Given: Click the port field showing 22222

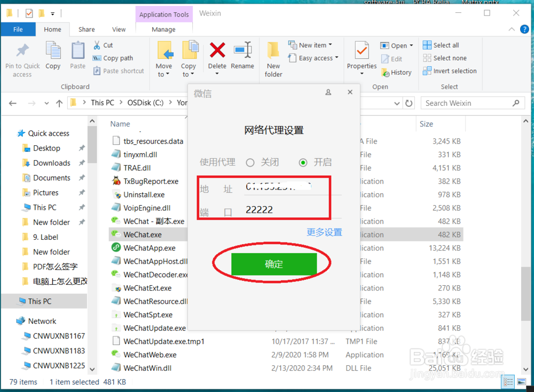Looking at the screenshot, I should [292, 210].
